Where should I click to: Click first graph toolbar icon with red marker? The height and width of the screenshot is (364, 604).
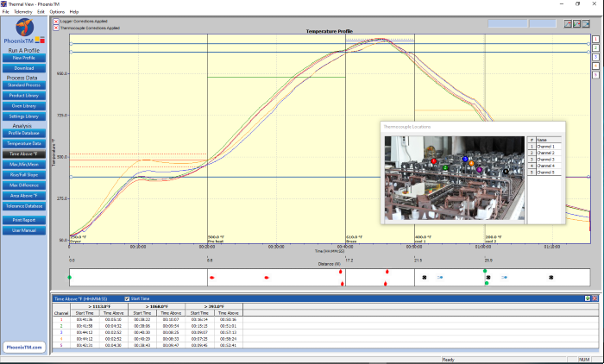click(568, 24)
